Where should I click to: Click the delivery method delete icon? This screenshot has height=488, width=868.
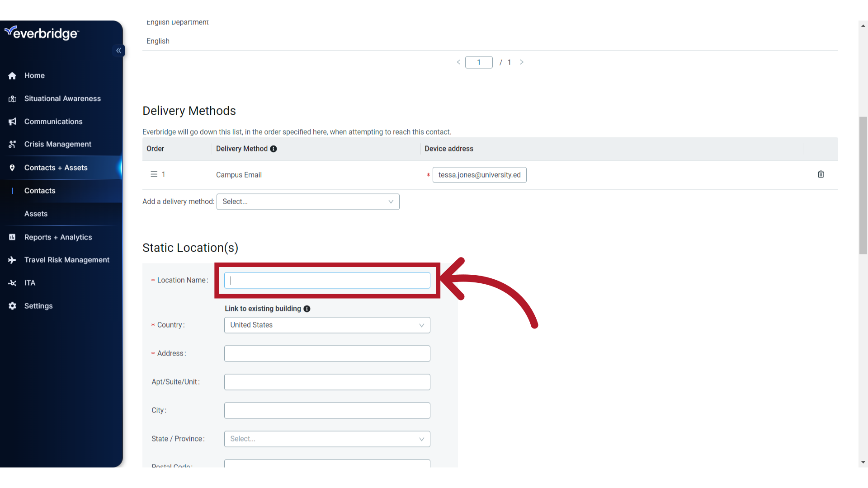point(821,174)
